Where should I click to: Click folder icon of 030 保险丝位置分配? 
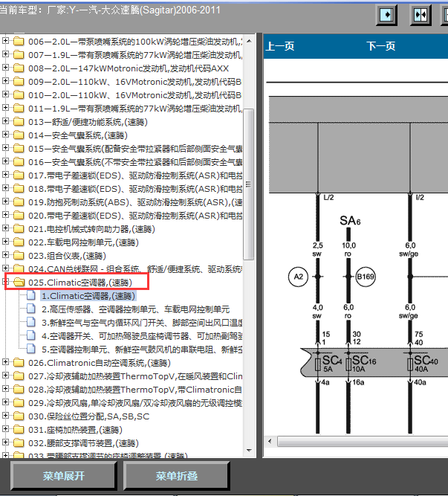pos(19,416)
